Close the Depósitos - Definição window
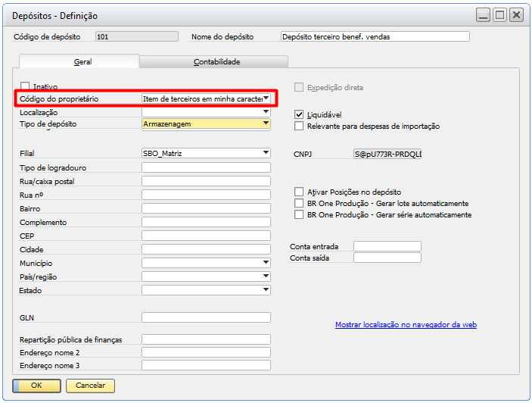 [x=516, y=15]
